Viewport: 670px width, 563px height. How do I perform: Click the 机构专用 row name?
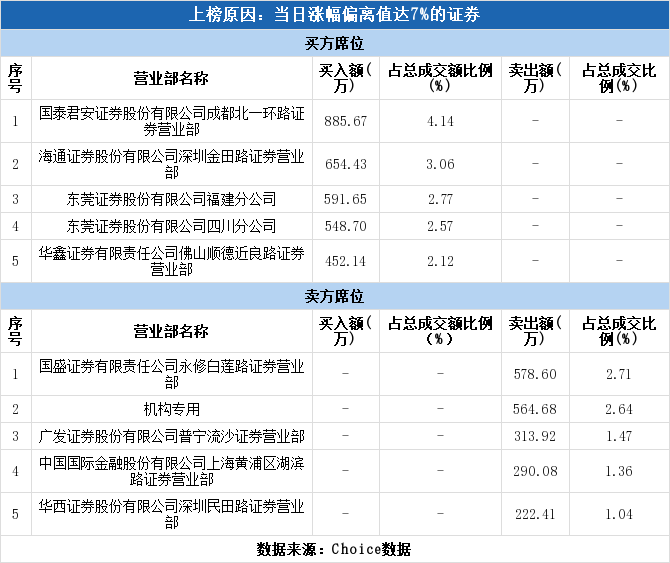click(x=171, y=409)
